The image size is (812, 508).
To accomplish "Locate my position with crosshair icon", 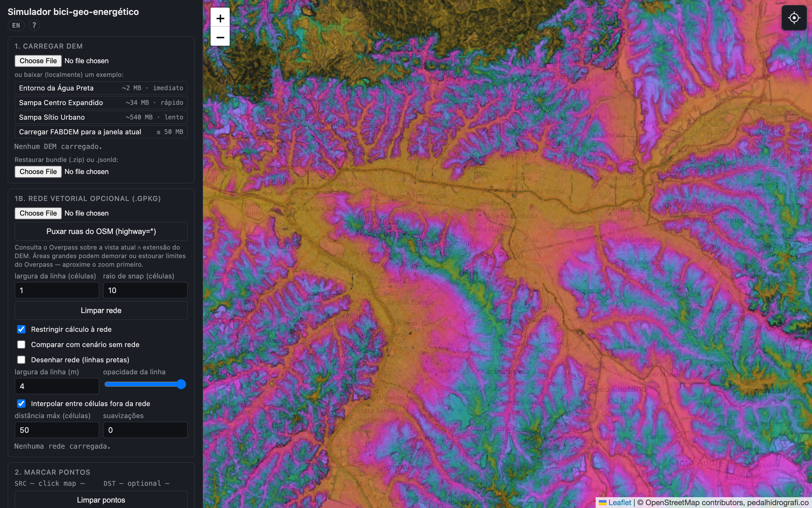I will [x=794, y=17].
